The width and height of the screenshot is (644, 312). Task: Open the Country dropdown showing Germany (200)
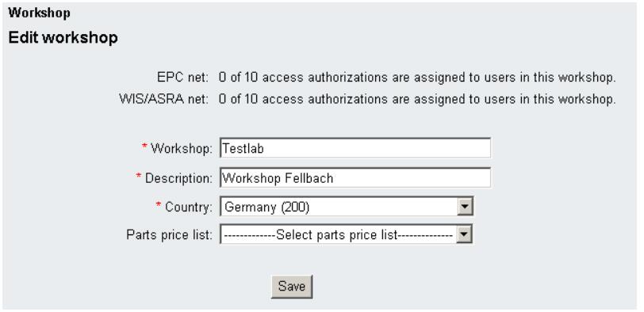[347, 206]
